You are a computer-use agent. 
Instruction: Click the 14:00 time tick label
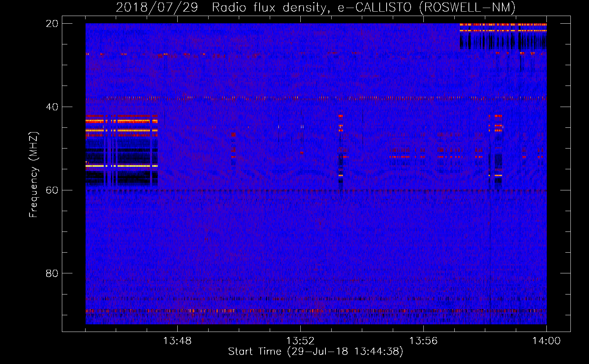click(546, 341)
